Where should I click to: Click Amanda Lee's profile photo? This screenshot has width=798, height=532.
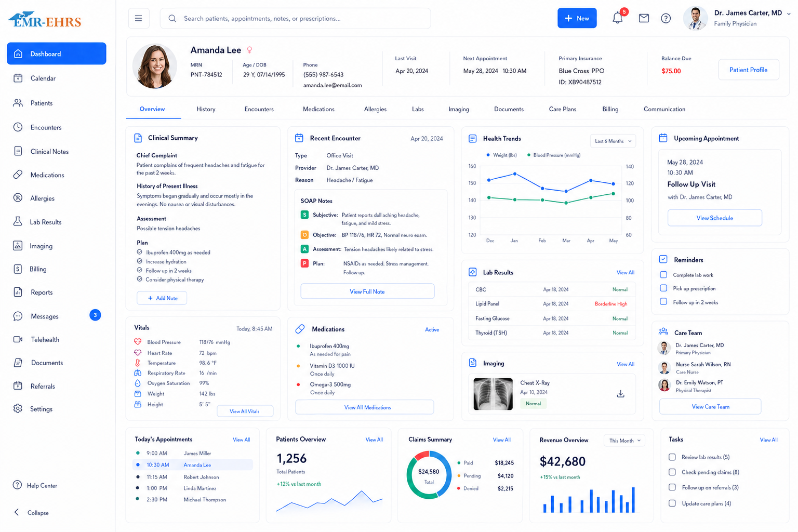154,66
